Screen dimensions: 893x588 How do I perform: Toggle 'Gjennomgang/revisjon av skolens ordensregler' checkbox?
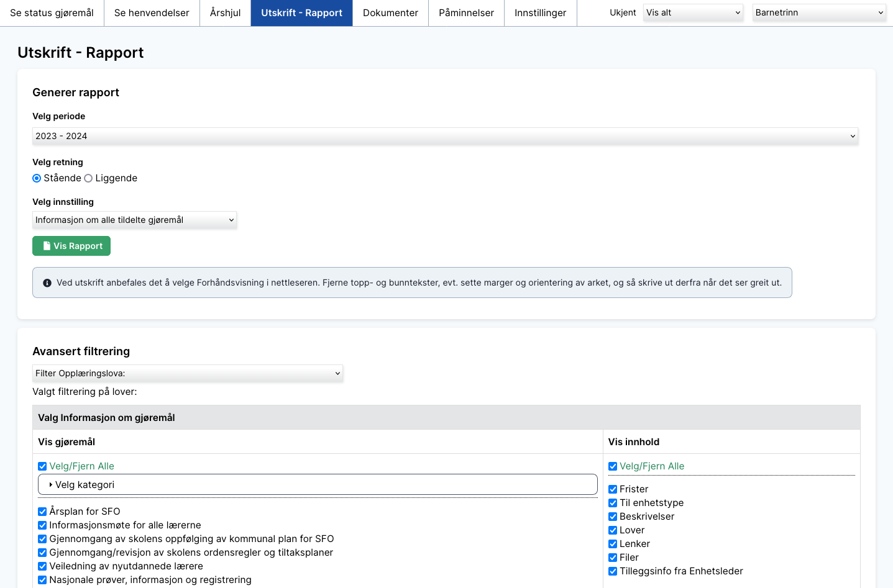click(x=42, y=553)
